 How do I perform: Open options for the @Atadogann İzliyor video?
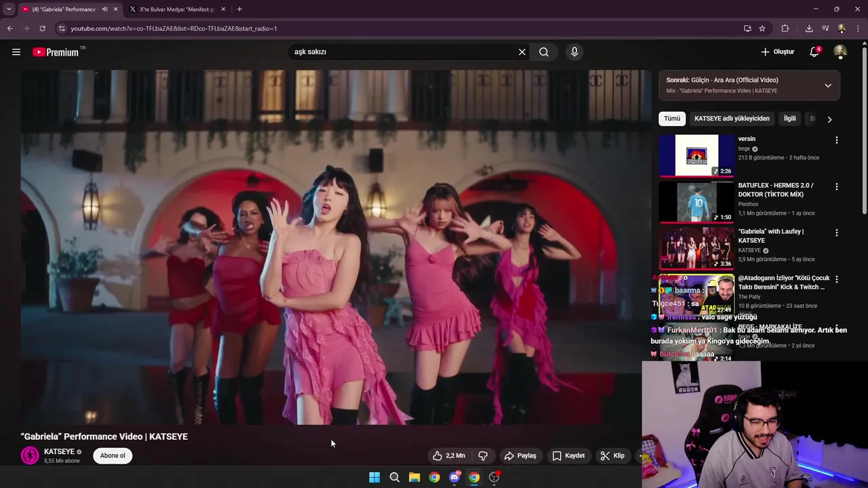pyautogui.click(x=836, y=279)
